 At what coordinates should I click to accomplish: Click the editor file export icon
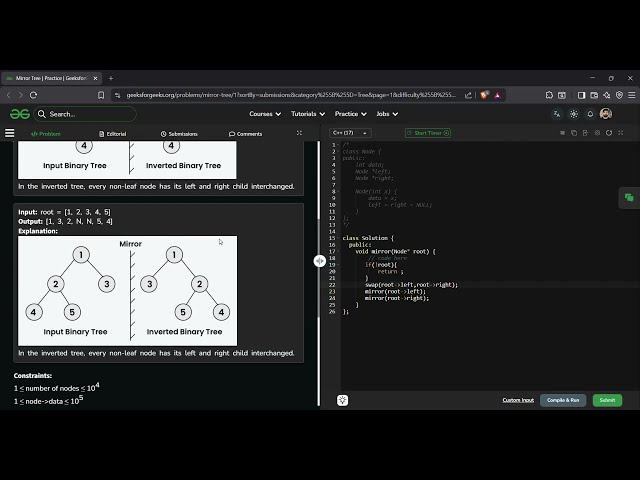(585, 133)
